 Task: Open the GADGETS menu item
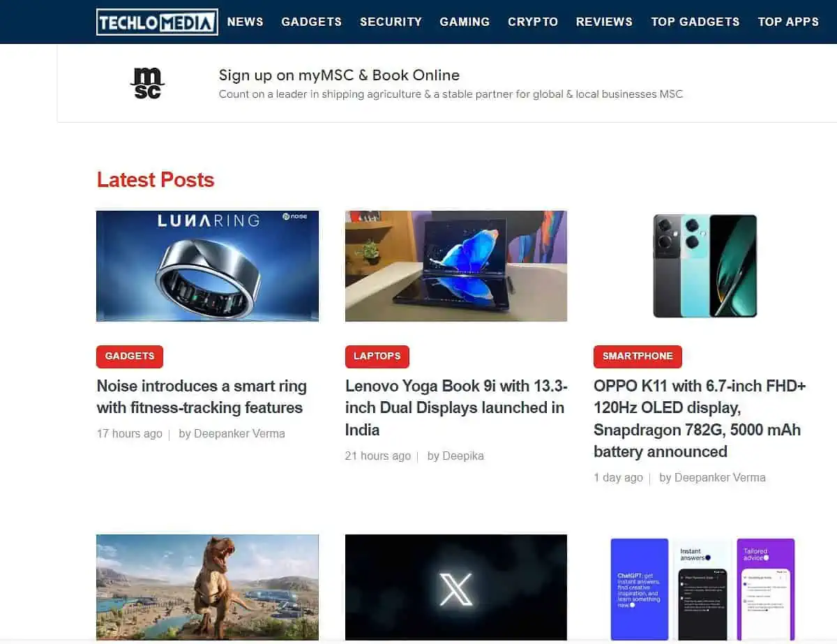point(312,22)
